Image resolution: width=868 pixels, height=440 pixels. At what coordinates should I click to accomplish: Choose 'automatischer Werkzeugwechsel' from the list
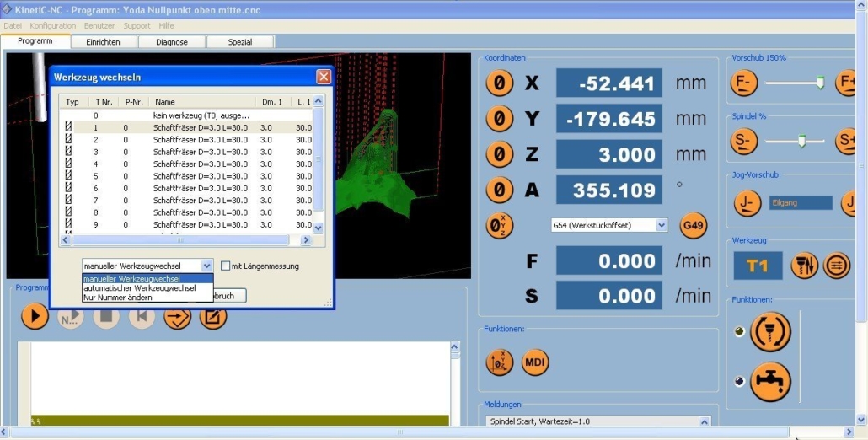tap(139, 288)
